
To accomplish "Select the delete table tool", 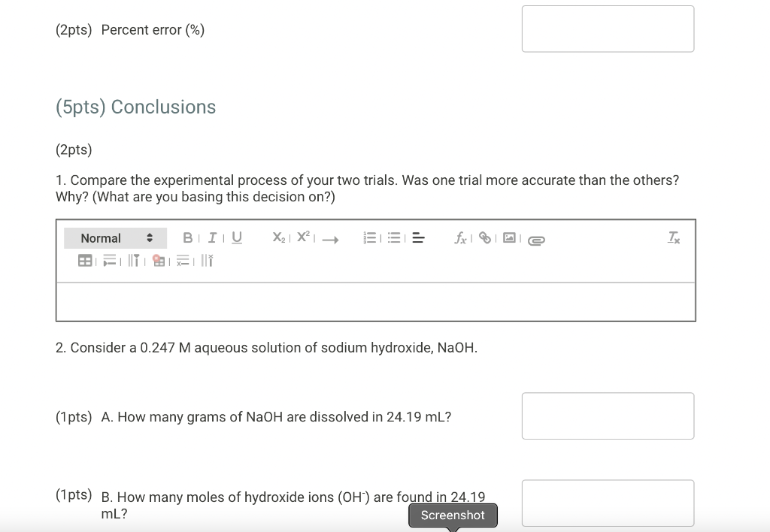I will pyautogui.click(x=157, y=261).
